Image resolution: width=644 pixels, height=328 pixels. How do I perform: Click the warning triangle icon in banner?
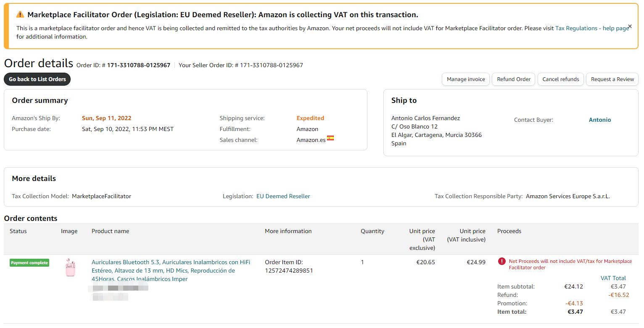click(x=20, y=15)
